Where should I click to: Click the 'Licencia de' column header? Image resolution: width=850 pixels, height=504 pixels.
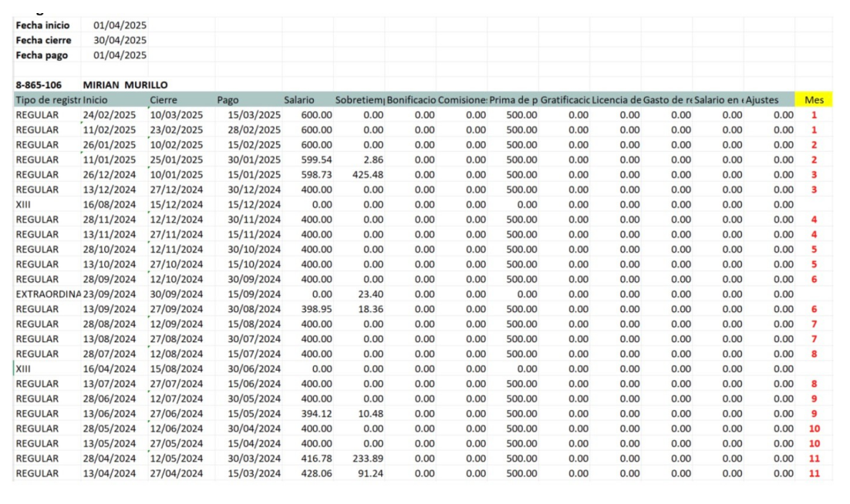616,100
